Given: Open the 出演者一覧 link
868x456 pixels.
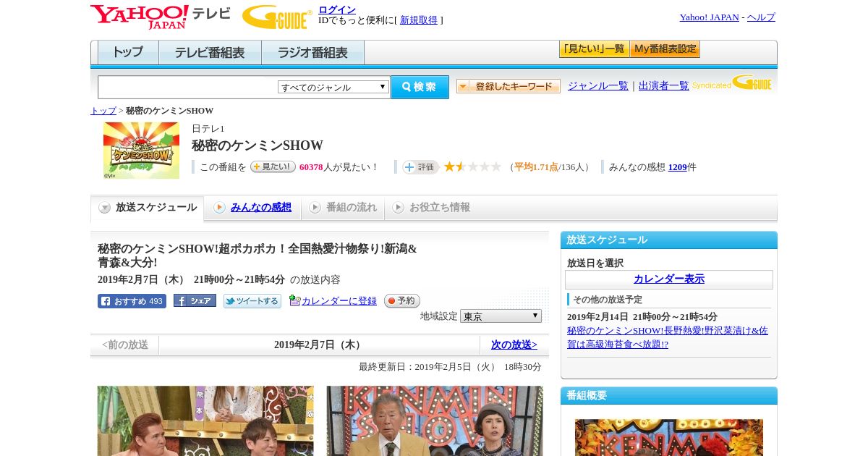Looking at the screenshot, I should (x=664, y=86).
